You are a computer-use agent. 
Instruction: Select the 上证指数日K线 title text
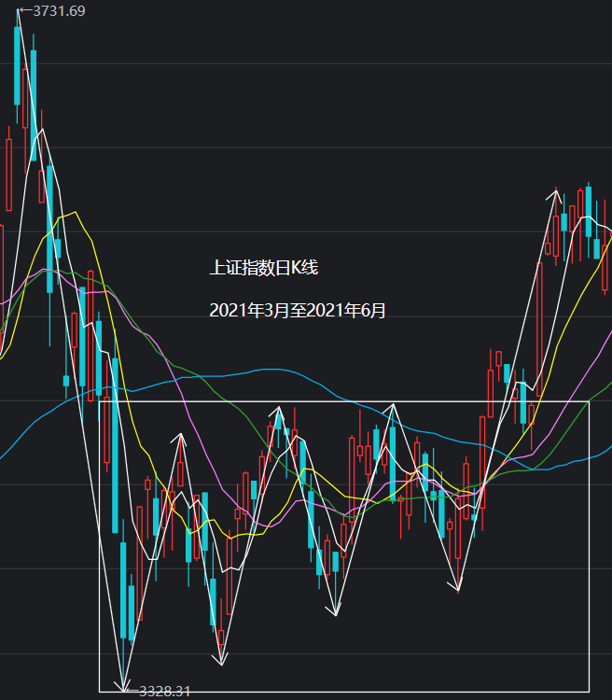(264, 268)
